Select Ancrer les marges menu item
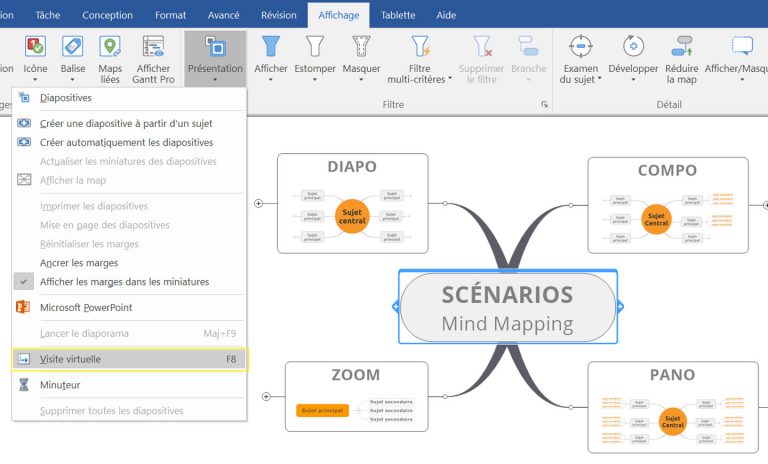Screen dimensions: 768x464 [79, 263]
